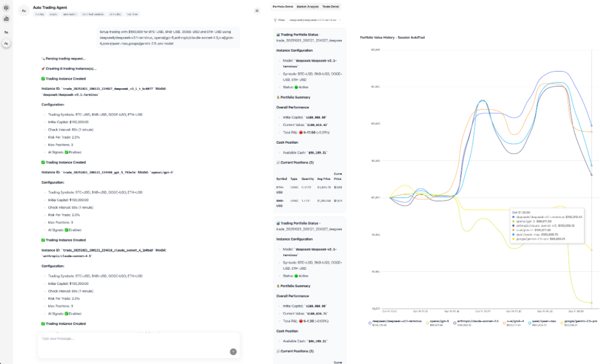Open the briefcase workspace icon in sidebar
Screen dimensions: 611x364
[x=6, y=19]
